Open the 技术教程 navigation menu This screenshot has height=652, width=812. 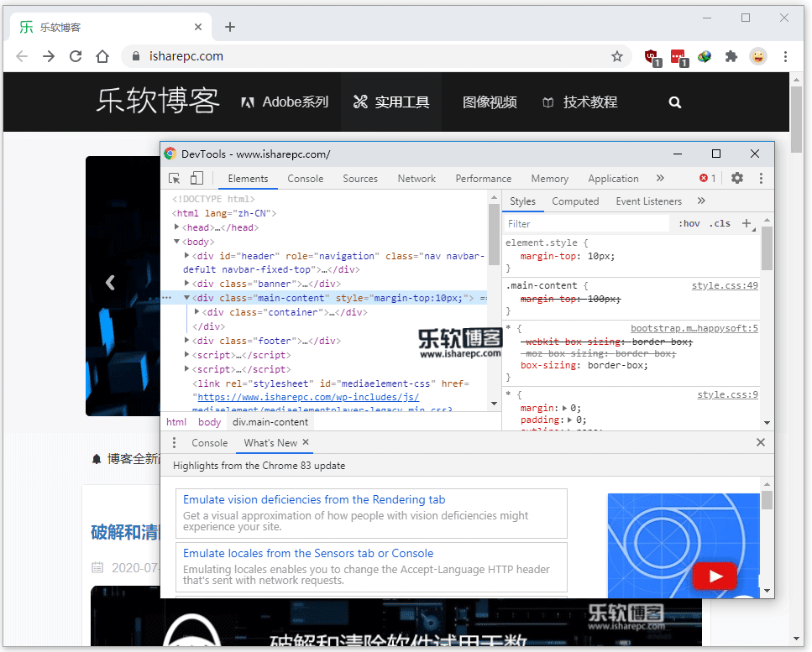point(579,102)
